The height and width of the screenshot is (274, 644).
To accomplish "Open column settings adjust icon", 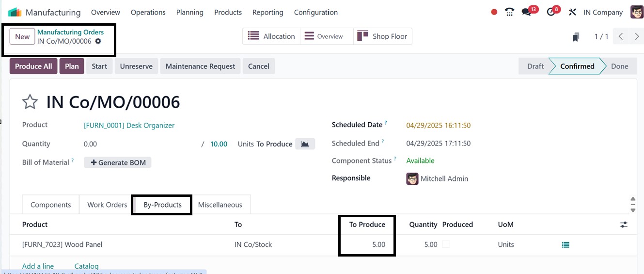I will coord(624,225).
